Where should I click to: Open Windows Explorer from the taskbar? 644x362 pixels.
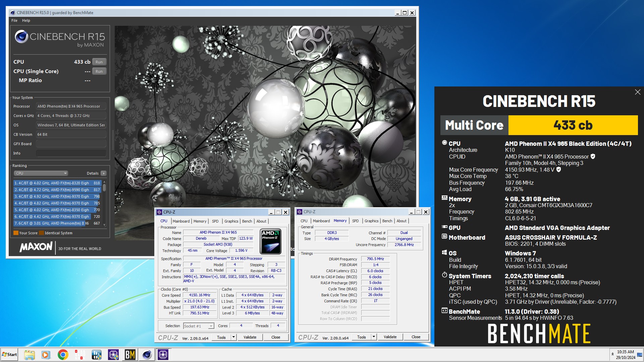tap(30, 355)
